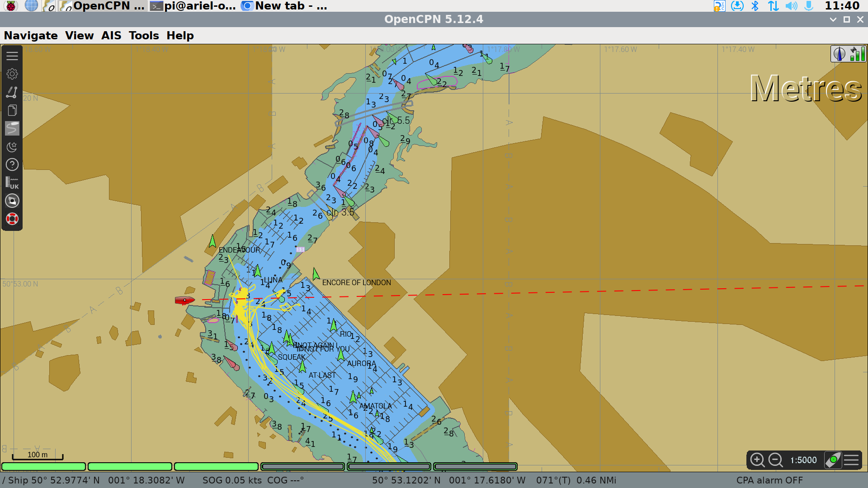Toggle ship track recording icon

tap(12, 128)
